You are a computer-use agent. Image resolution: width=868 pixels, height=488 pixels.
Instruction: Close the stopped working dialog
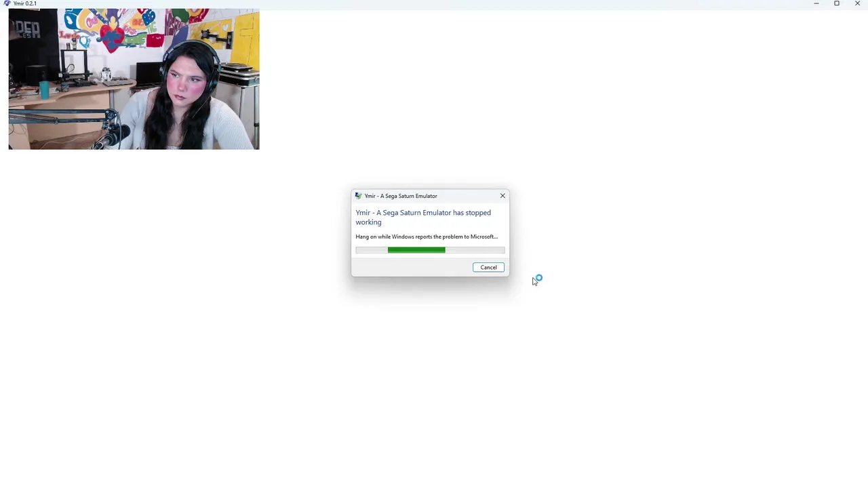(x=502, y=196)
